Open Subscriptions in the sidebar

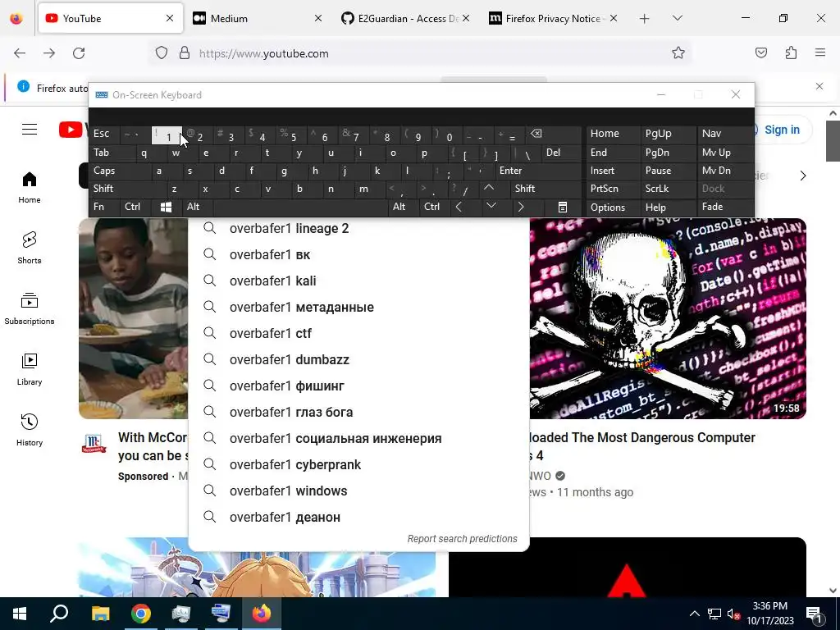[30, 309]
